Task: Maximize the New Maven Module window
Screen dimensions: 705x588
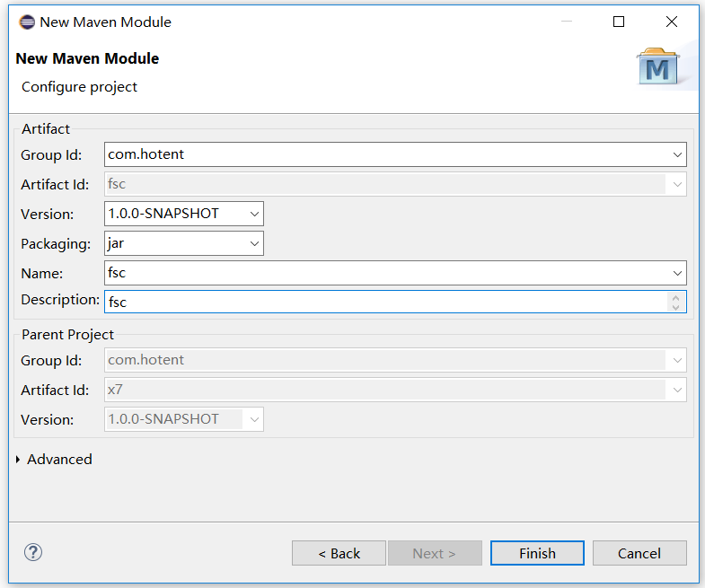Action: (x=619, y=22)
